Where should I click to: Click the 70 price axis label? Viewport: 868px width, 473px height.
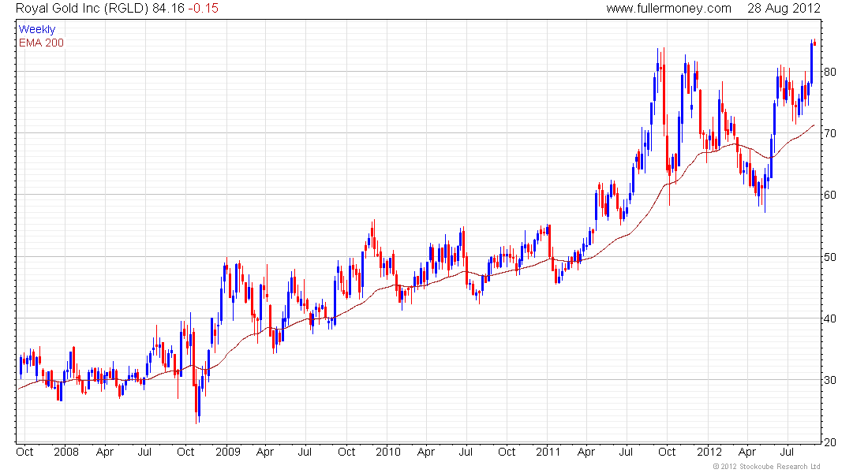830,133
